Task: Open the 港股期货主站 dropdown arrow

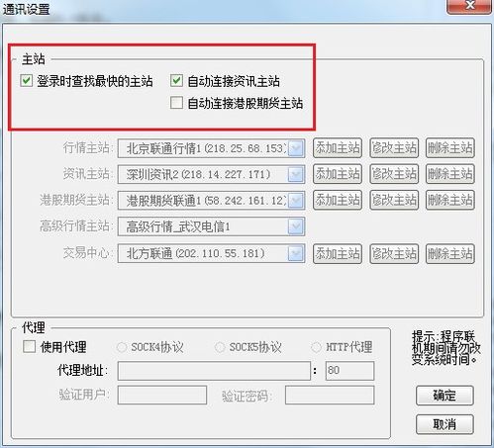Action: [x=296, y=201]
